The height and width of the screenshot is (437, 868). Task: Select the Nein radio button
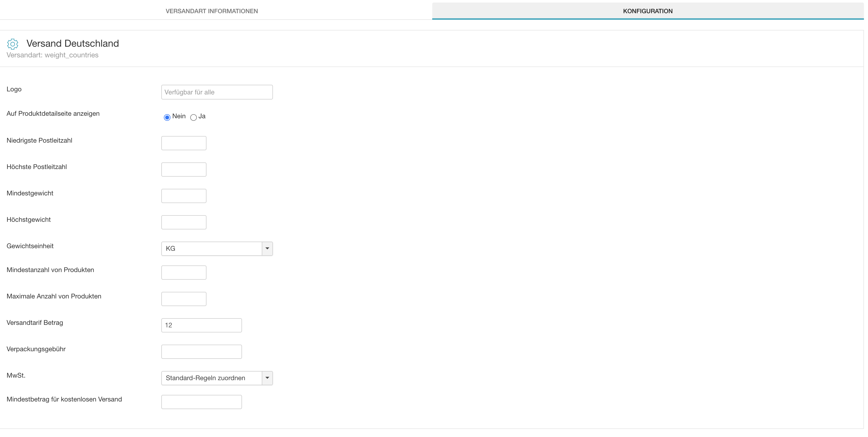pos(167,117)
